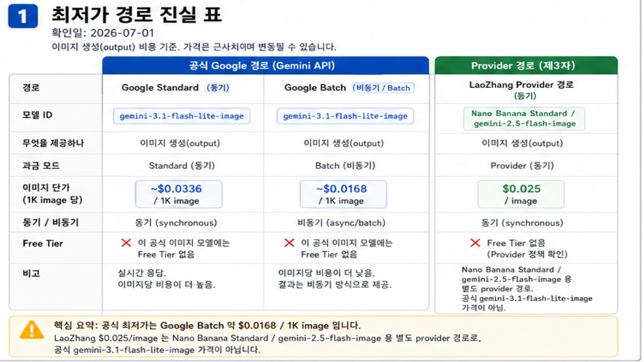Click 동기 (synchronous) in Google Standard column

click(x=176, y=223)
